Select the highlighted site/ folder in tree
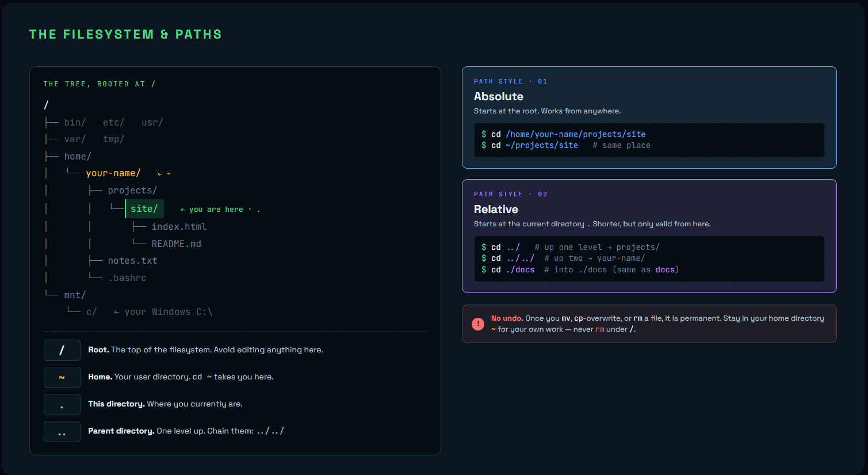The width and height of the screenshot is (868, 475). pos(144,208)
